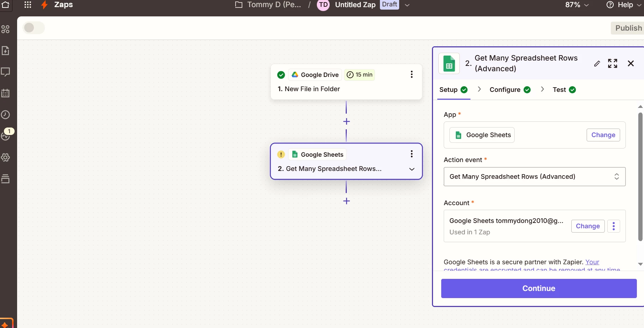Open the apps grid launcher icon

[x=28, y=5]
